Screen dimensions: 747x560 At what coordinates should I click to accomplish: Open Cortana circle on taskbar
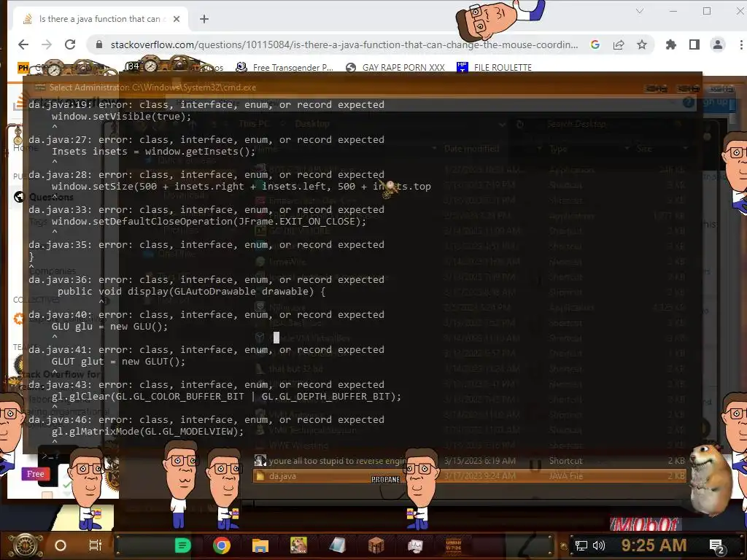pyautogui.click(x=61, y=545)
